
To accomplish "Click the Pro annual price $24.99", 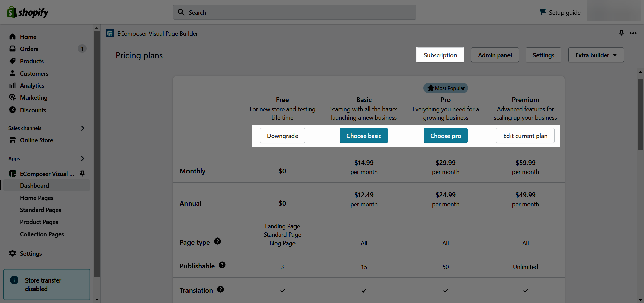I will pyautogui.click(x=445, y=195).
